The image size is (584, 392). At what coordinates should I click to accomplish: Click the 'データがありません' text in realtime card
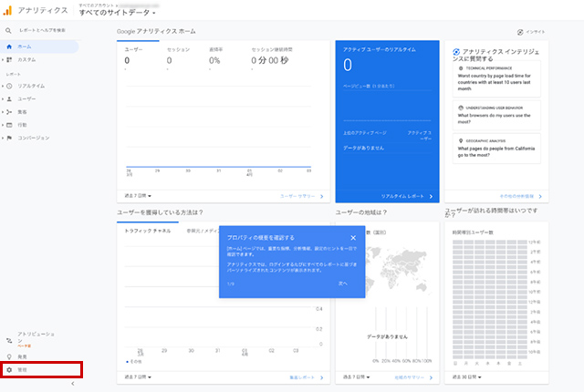tap(363, 148)
